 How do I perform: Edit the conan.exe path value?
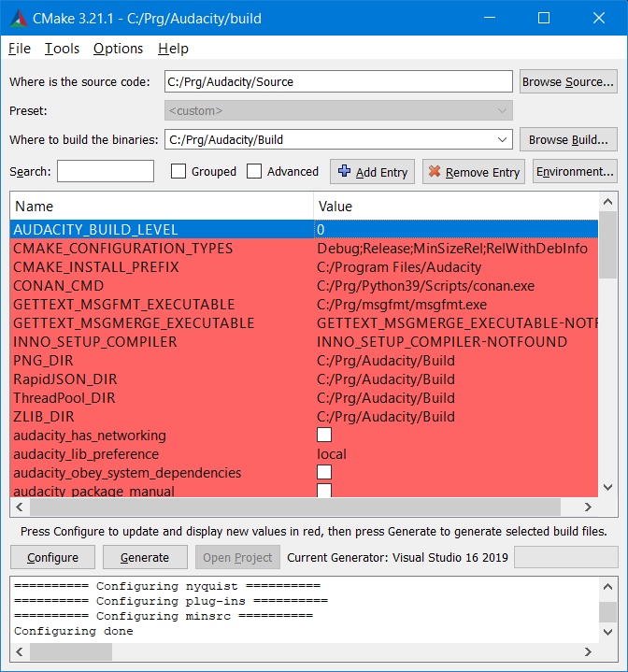tap(425, 286)
